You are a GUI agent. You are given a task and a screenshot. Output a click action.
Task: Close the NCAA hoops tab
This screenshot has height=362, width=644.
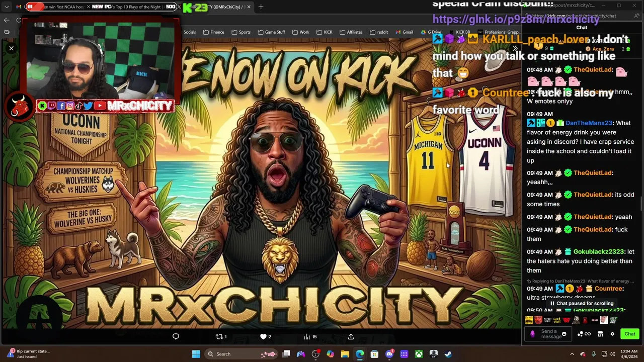[x=88, y=7]
